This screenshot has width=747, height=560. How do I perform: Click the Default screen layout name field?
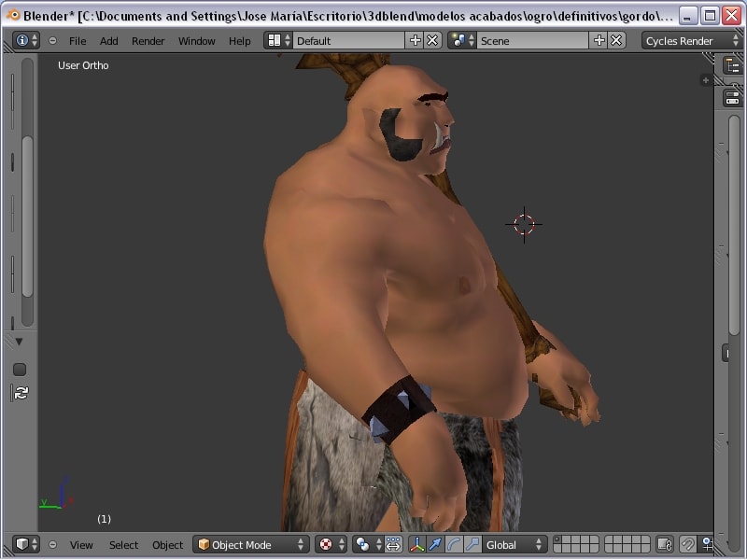coord(348,41)
